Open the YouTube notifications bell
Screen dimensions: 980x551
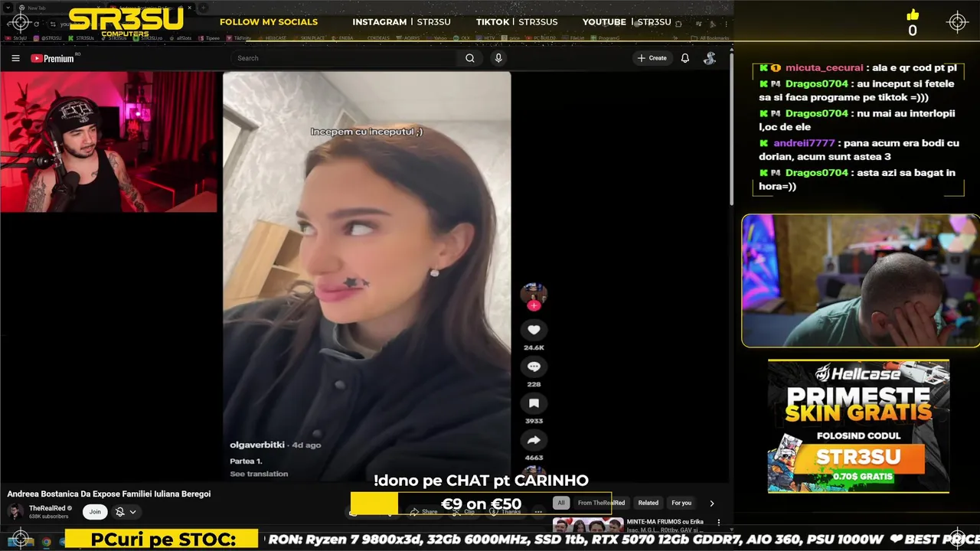pyautogui.click(x=685, y=58)
